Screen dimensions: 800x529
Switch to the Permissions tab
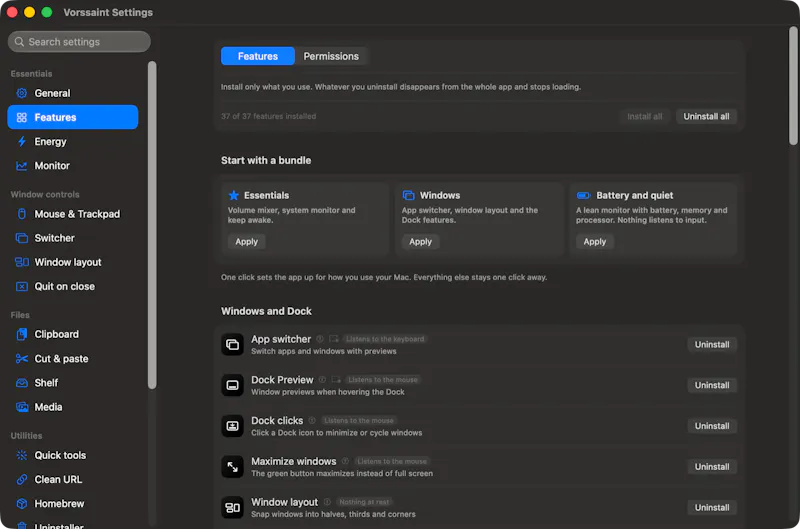[x=331, y=56]
